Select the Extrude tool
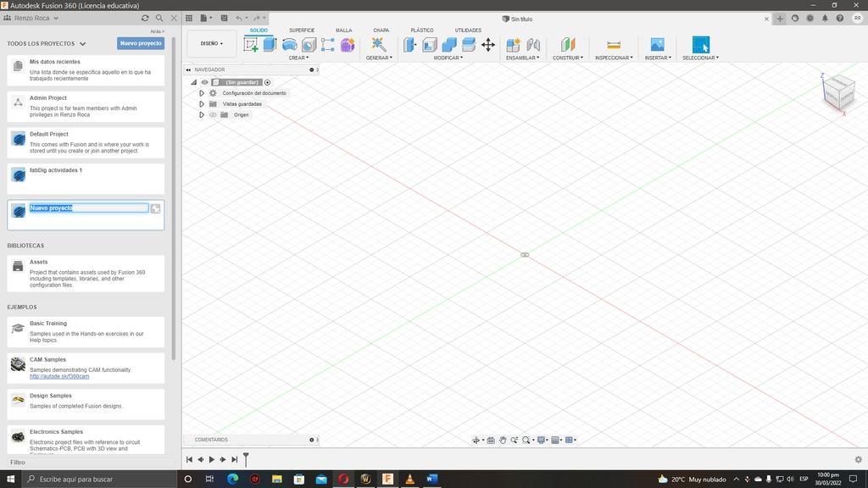 [x=270, y=44]
